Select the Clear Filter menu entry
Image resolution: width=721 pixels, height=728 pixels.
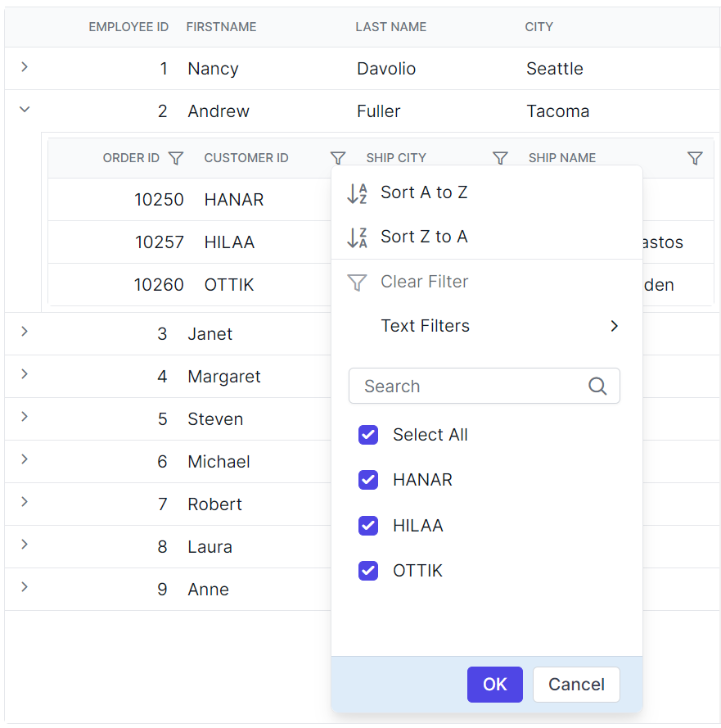(x=487, y=282)
